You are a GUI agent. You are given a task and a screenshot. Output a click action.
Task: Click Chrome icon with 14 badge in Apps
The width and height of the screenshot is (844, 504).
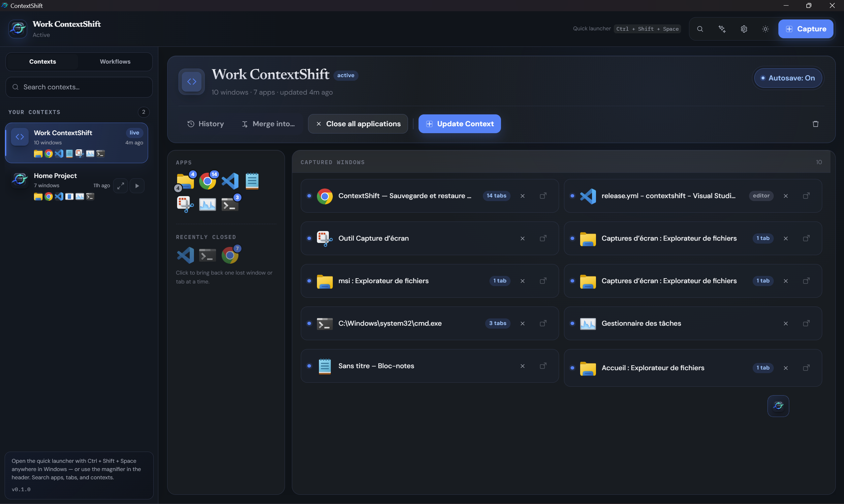pyautogui.click(x=207, y=181)
